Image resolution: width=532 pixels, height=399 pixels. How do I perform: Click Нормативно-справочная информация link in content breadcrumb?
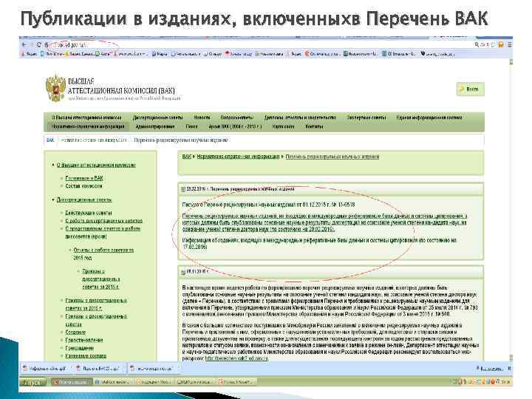point(238,157)
